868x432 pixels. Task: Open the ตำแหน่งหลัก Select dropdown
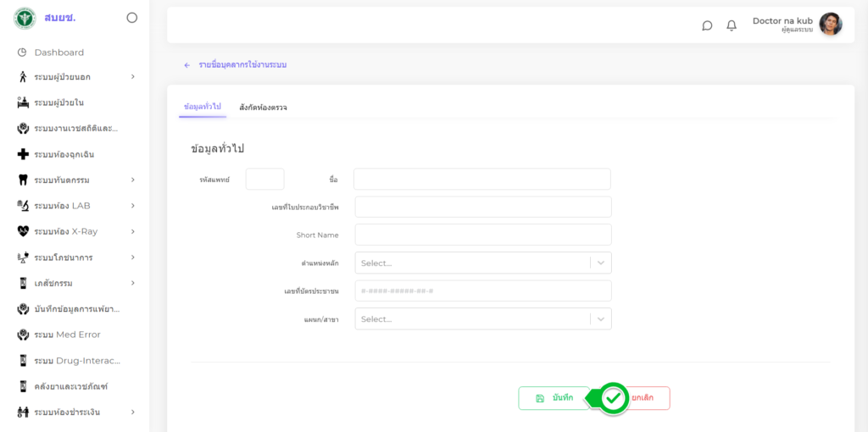pyautogui.click(x=482, y=263)
